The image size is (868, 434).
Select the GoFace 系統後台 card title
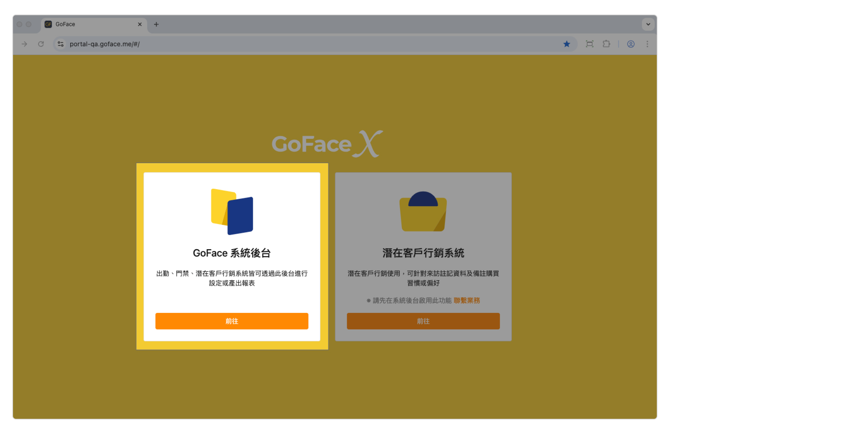pos(232,253)
